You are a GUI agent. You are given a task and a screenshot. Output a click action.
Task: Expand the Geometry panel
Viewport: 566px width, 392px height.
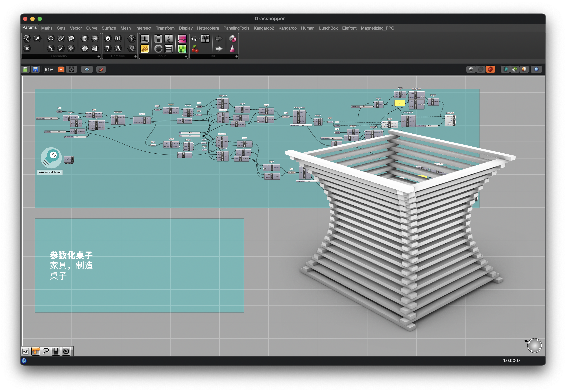coord(99,56)
